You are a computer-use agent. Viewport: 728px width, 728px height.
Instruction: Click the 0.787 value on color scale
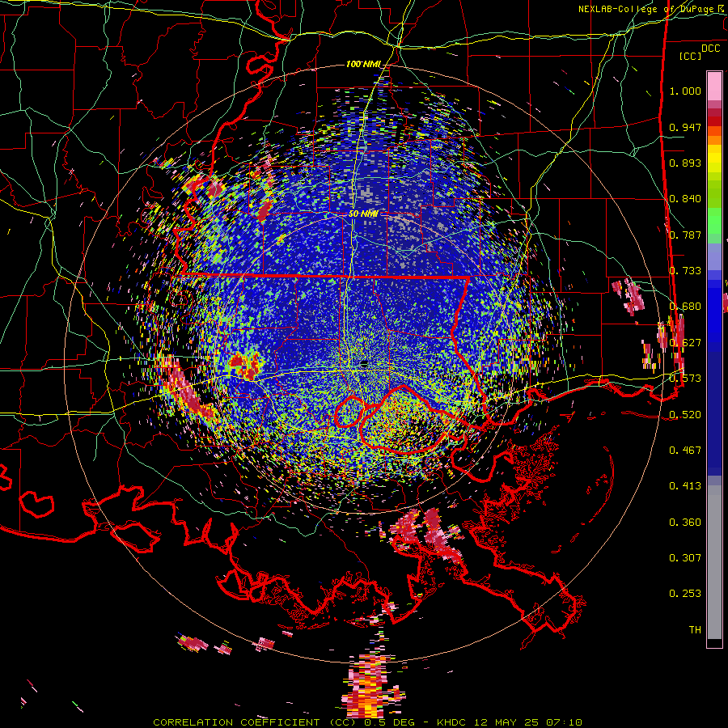[x=685, y=235]
